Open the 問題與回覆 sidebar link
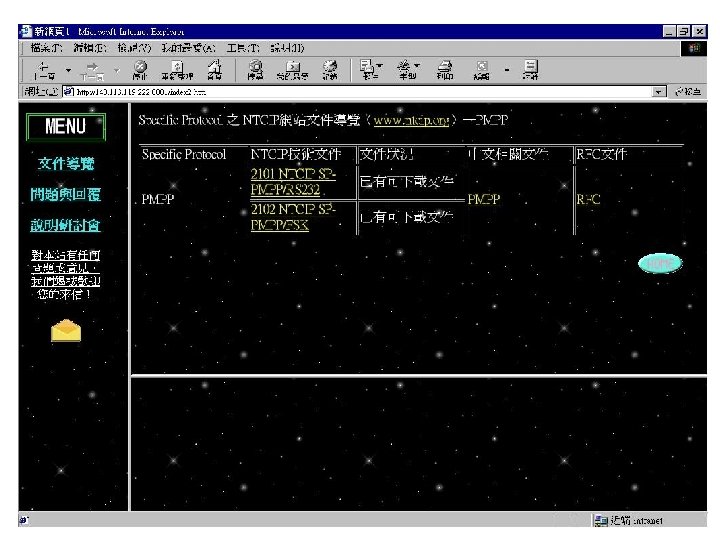This screenshot has height=540, width=720. 66,194
